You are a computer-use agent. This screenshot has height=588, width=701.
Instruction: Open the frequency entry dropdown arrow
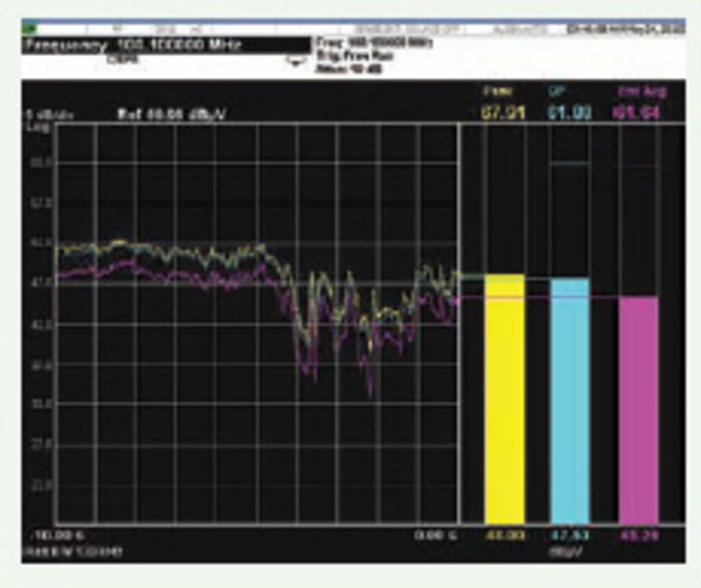pos(295,62)
